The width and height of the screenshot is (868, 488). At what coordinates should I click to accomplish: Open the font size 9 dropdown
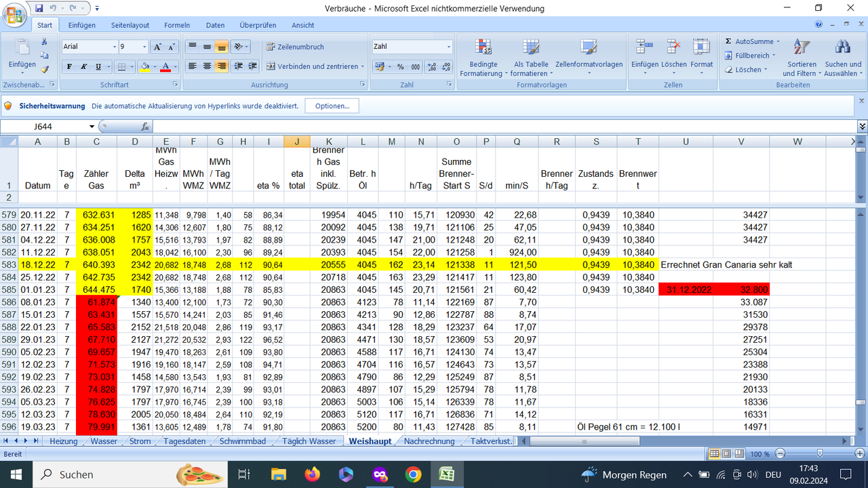(144, 47)
